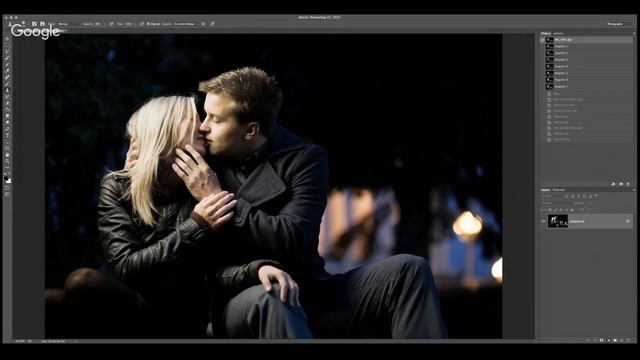This screenshot has width=640, height=360.
Task: Open the Brush panel from options bar
Action: point(34,24)
